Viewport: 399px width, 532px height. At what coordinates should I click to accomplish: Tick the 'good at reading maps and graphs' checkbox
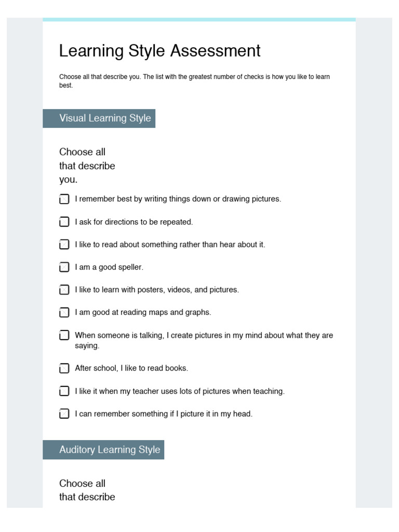click(x=64, y=312)
